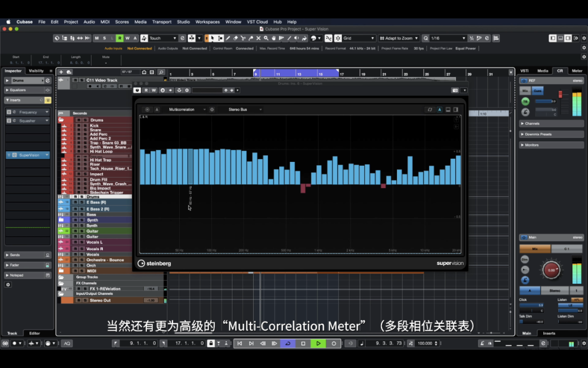Click the gear settings icon beside Multicorrelation
Image resolution: width=588 pixels, height=368 pixels.
(x=212, y=110)
